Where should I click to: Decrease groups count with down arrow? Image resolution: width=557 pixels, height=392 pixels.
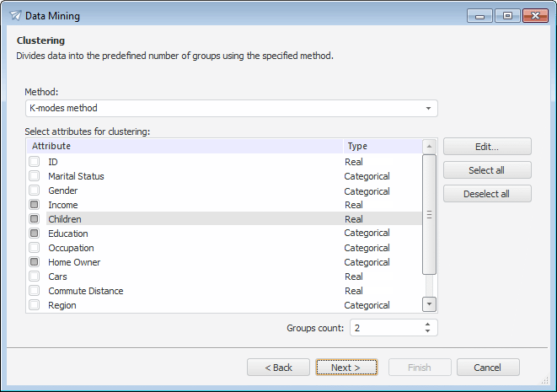(x=428, y=331)
